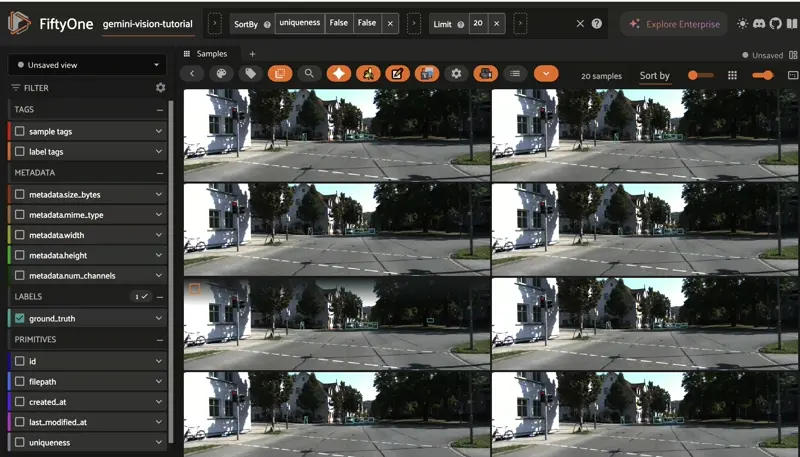
Task: Open the GitHub link icon
Action: coord(781,23)
